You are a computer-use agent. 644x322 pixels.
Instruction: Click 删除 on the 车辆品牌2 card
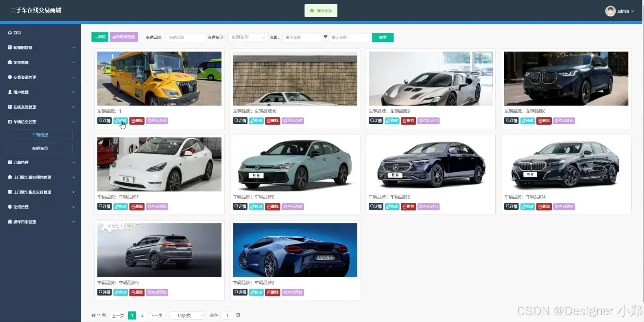pos(272,292)
